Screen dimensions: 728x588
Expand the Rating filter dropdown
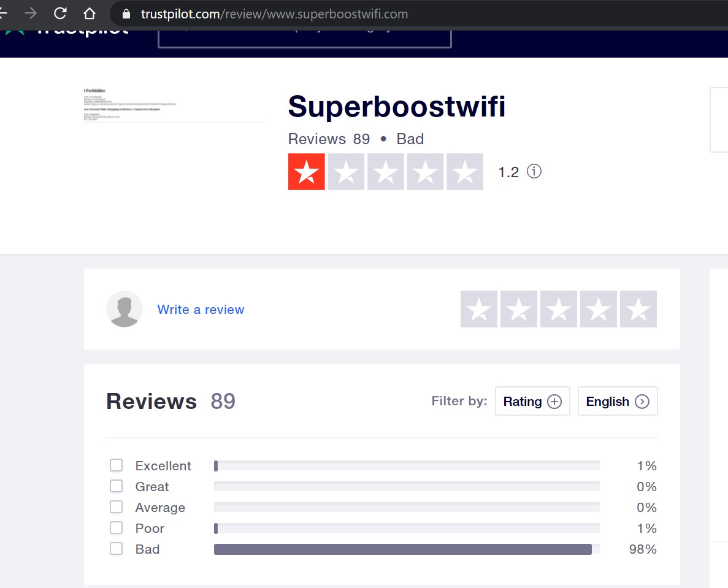(532, 401)
